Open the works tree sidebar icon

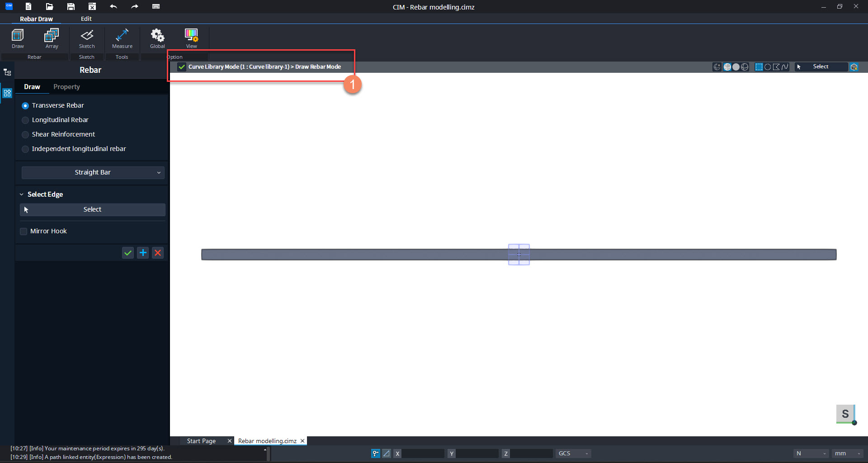(x=7, y=72)
